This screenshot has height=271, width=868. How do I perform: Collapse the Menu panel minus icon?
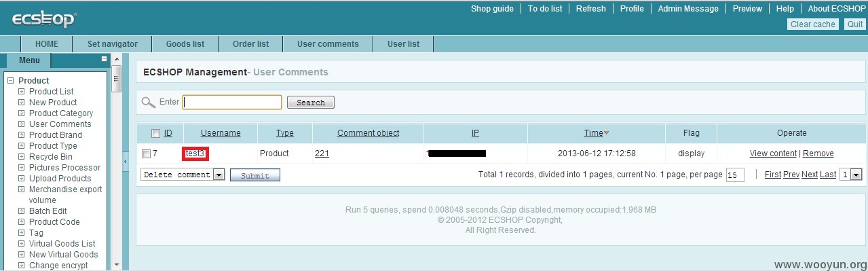click(x=104, y=59)
